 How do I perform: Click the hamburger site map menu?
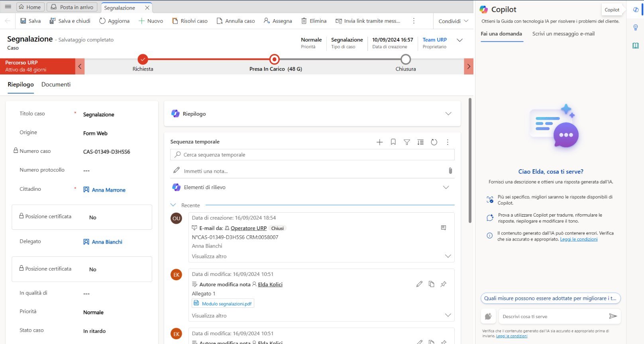[x=8, y=7]
